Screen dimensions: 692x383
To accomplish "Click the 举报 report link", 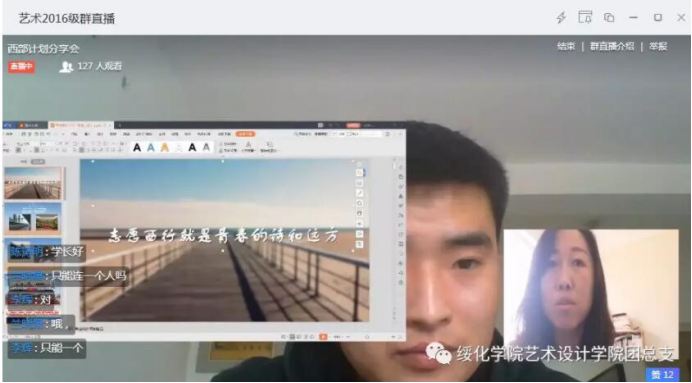I will tap(658, 46).
